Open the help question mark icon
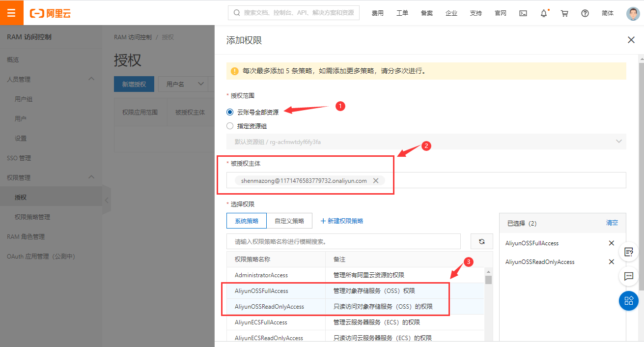The width and height of the screenshot is (644, 347). [x=585, y=13]
